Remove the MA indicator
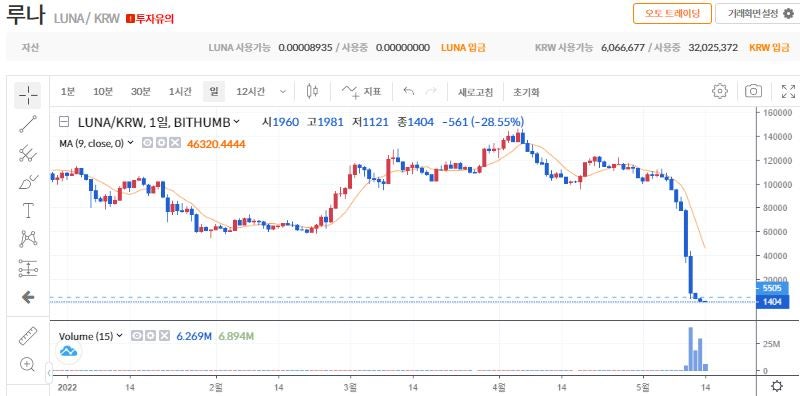 tap(174, 143)
